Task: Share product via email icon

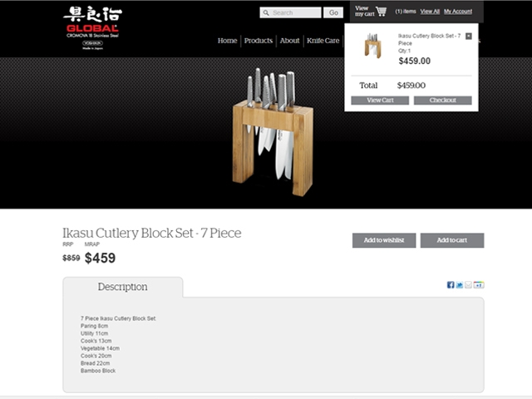Action: click(x=468, y=284)
